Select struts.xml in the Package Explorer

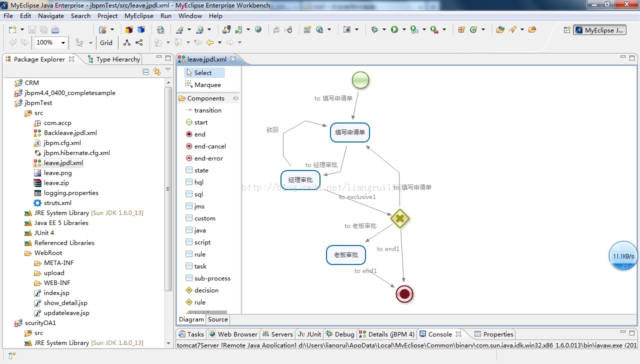(x=57, y=203)
